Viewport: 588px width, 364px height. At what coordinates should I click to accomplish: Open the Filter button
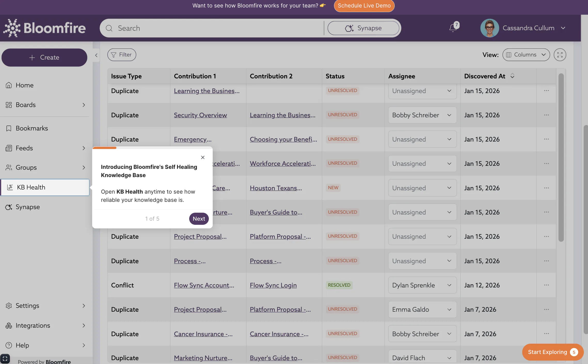click(122, 55)
